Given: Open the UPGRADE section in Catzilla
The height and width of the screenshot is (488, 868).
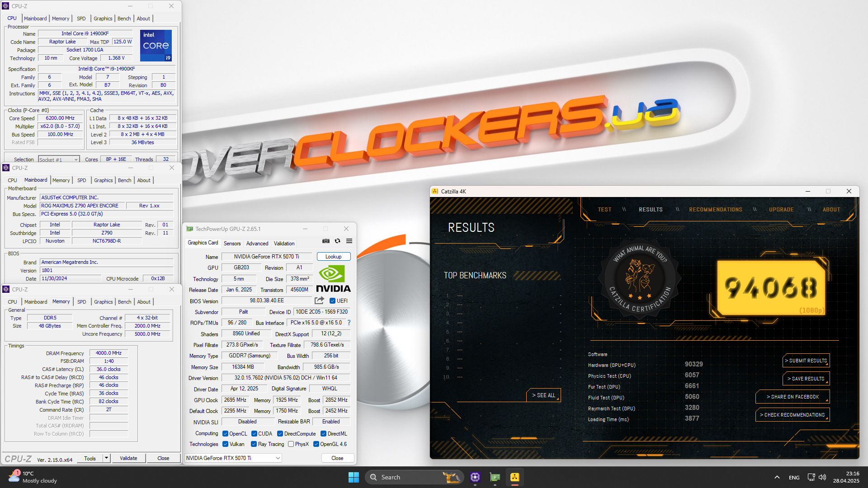Looking at the screenshot, I should [781, 210].
